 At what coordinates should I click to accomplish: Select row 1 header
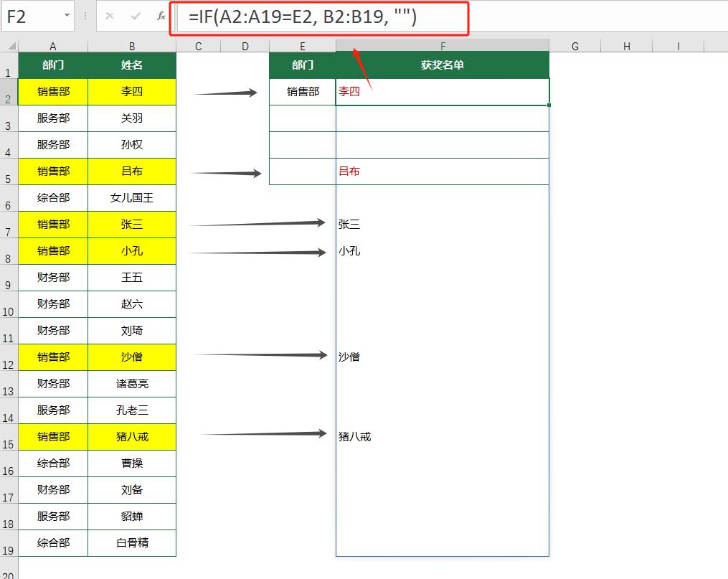[x=9, y=65]
